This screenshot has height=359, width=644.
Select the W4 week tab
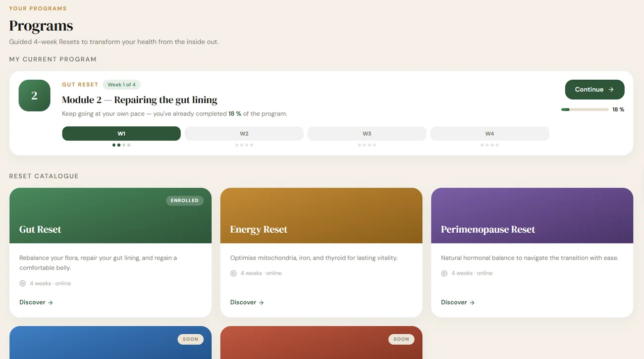click(x=489, y=134)
